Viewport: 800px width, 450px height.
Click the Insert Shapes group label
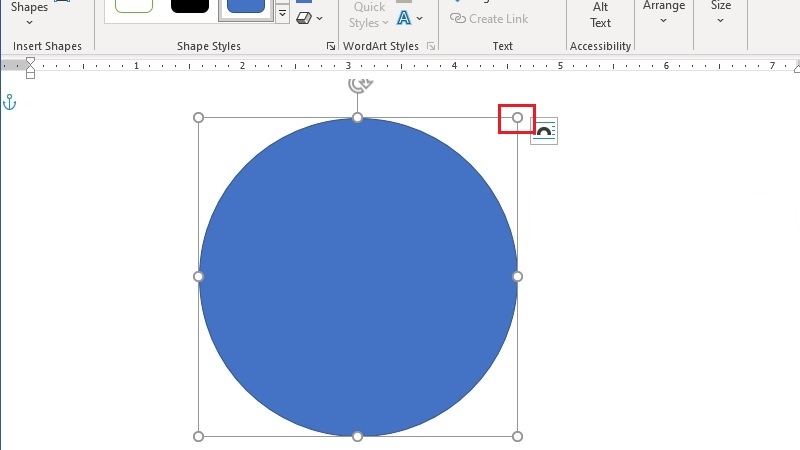coord(47,46)
